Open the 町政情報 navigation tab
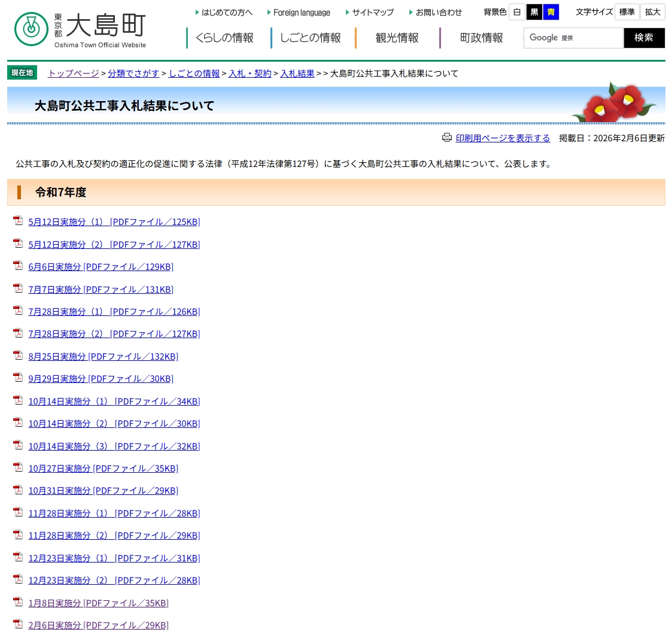 click(481, 38)
